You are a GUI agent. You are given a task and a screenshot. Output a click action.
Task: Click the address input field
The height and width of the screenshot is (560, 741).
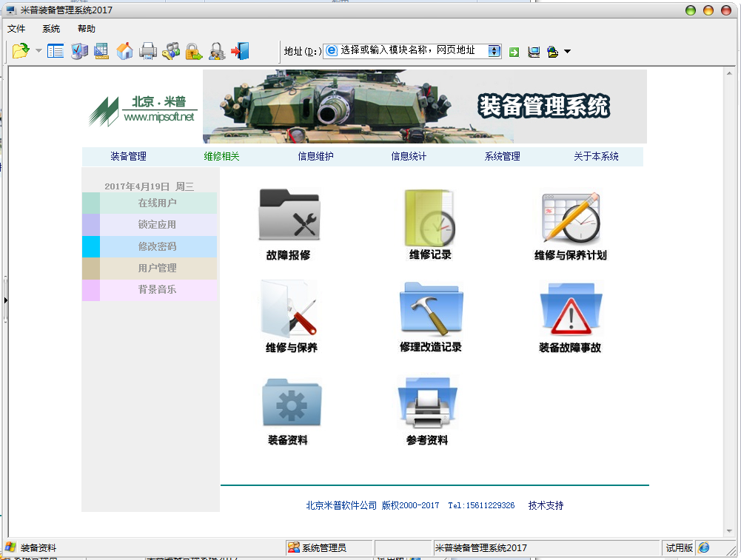(x=412, y=50)
